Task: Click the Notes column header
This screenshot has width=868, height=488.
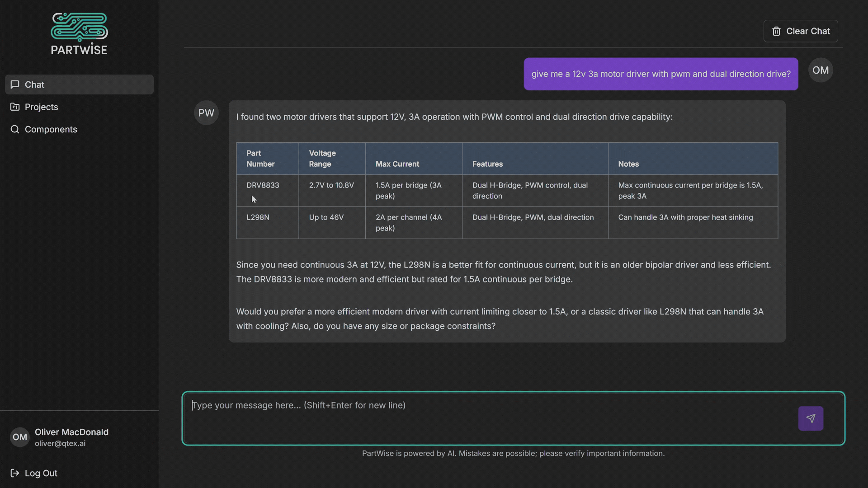Action: point(693,159)
